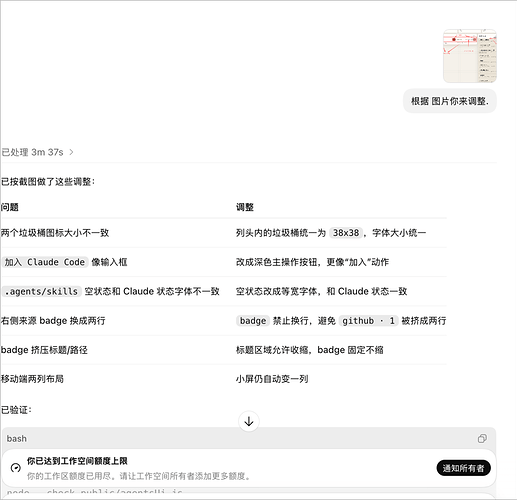Click the cell 空状态改成等宽字体,和 Claude 状态一致
The height and width of the screenshot is (500, 517).
(x=322, y=291)
